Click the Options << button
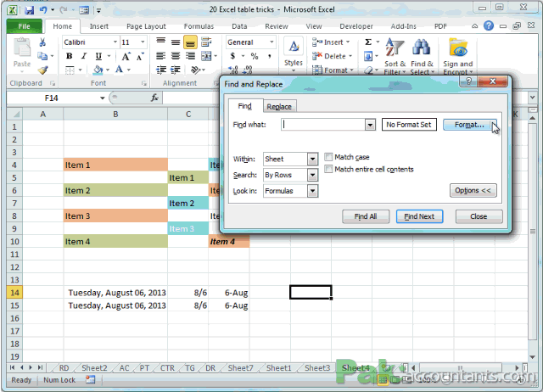Image resolution: width=543 pixels, height=392 pixels. tap(473, 190)
